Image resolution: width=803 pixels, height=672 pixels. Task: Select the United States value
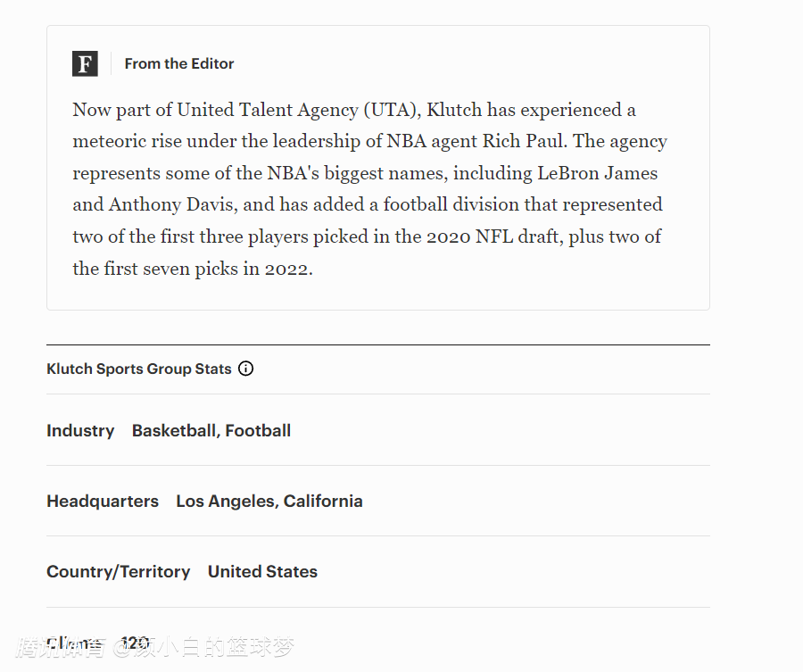262,572
